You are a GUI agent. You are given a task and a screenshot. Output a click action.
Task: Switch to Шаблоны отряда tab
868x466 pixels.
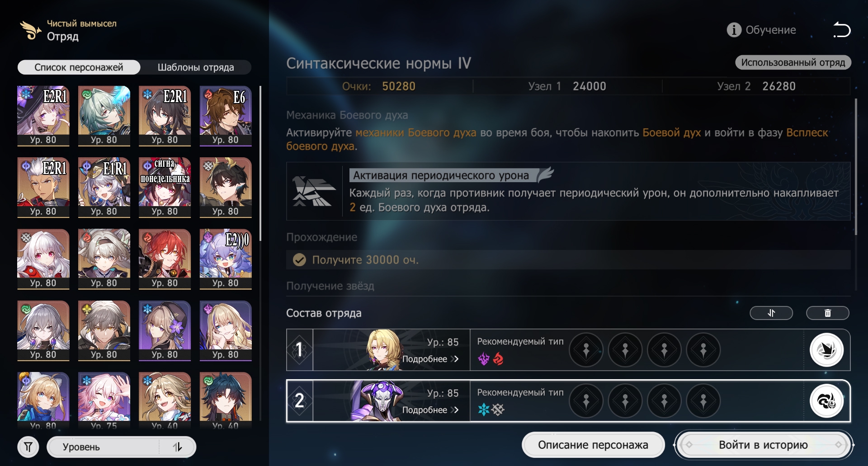point(196,67)
